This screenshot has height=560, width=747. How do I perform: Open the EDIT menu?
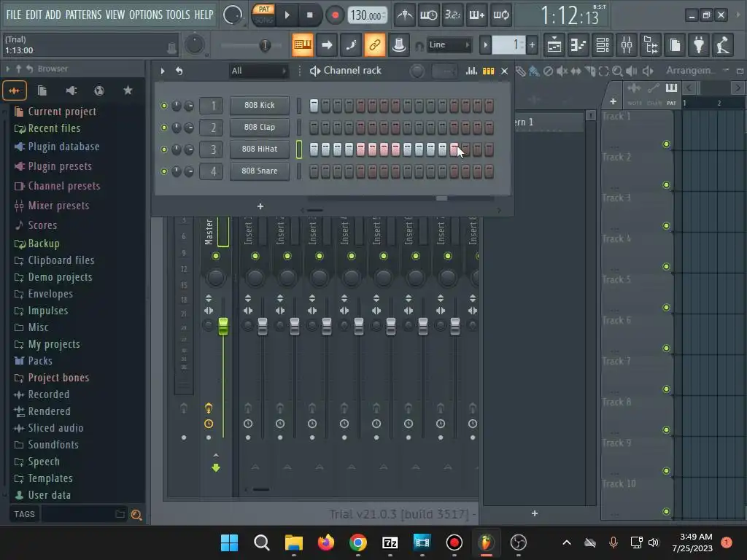click(x=34, y=15)
